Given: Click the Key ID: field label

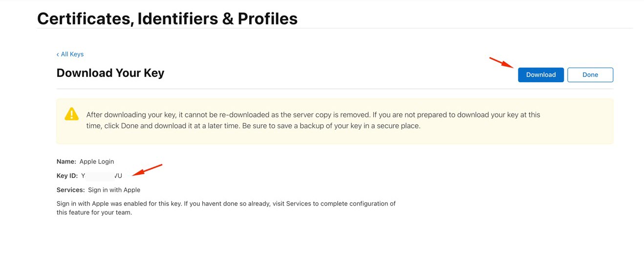Looking at the screenshot, I should click(x=67, y=176).
